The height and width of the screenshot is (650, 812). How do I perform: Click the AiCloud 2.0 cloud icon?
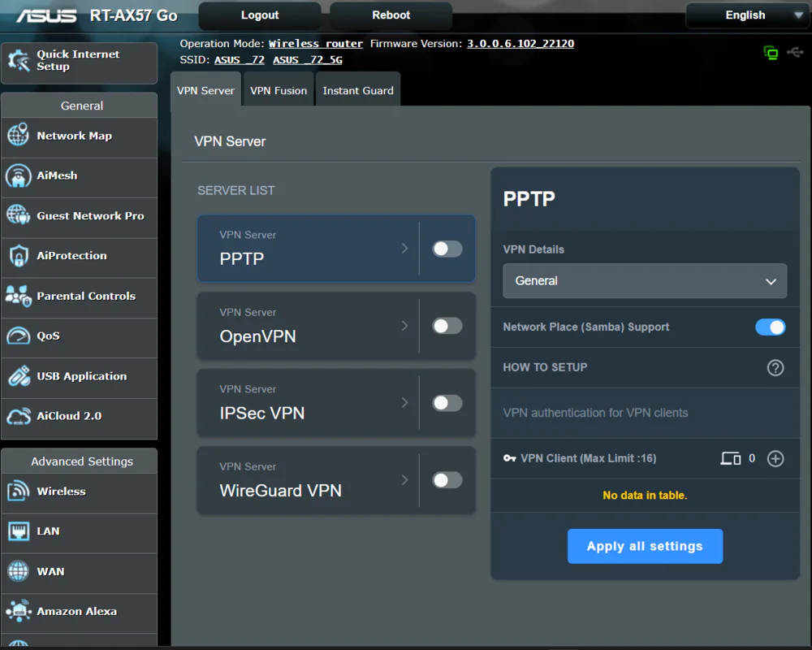coord(18,416)
